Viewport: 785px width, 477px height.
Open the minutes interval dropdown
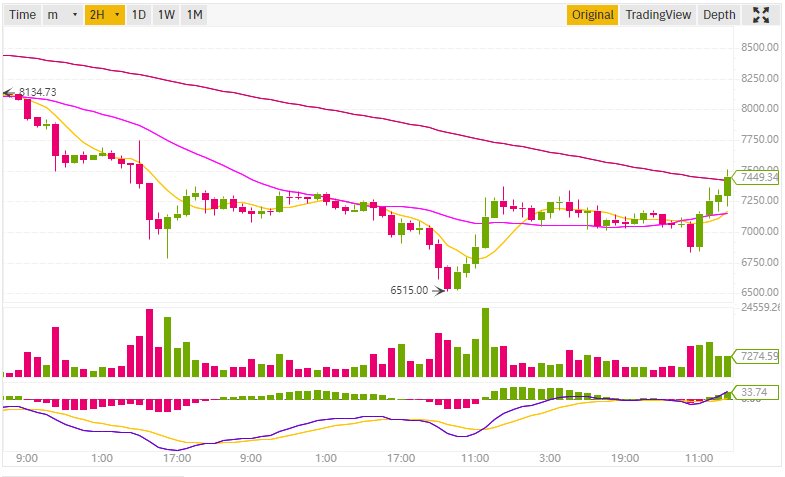click(62, 15)
